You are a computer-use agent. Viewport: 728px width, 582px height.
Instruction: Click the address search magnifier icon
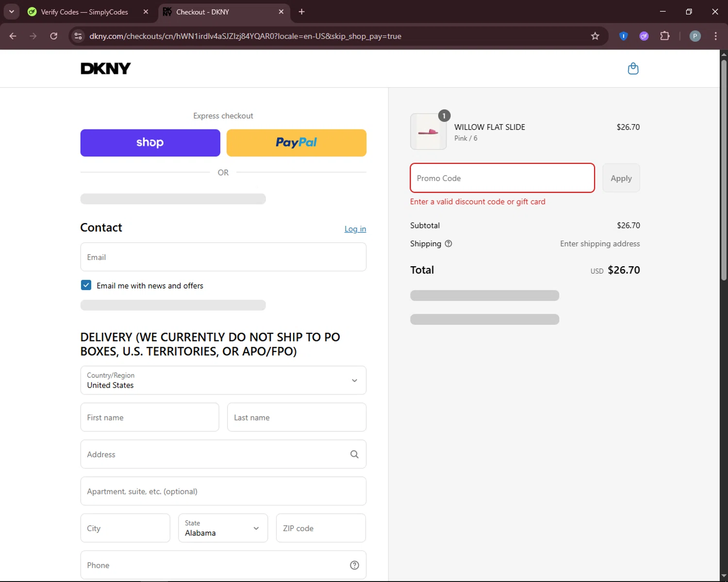tap(354, 454)
